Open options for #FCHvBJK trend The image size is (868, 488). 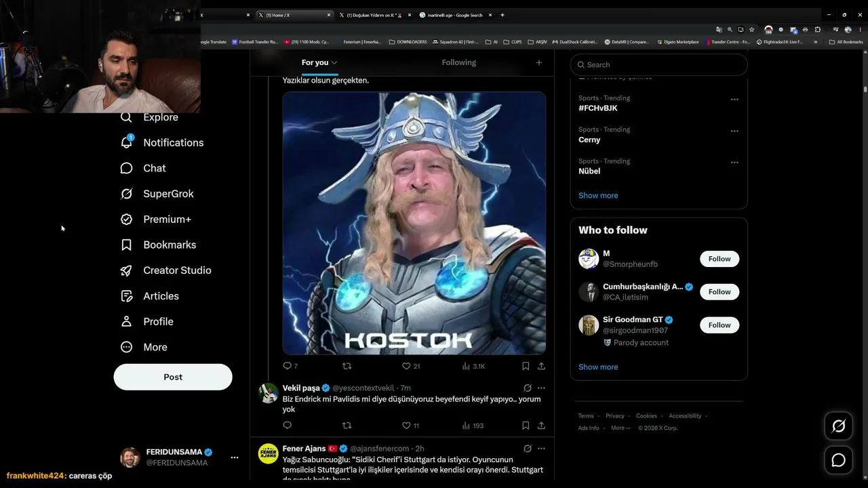click(734, 100)
